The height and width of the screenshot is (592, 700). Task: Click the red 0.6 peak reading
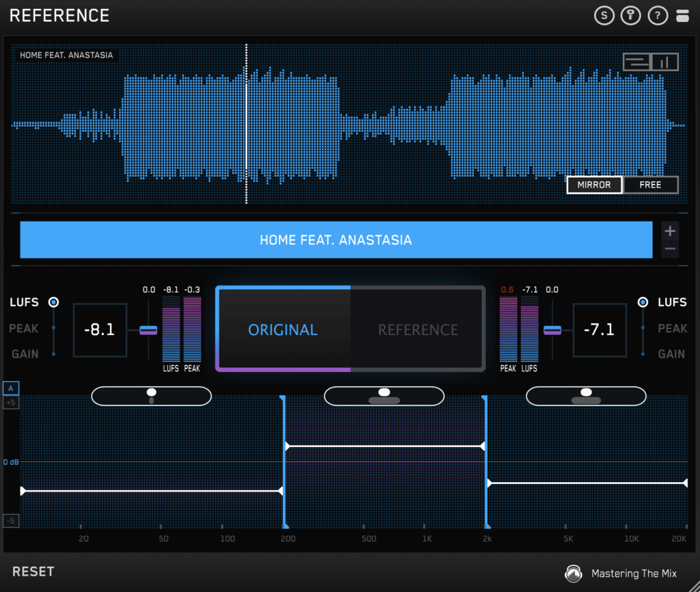[507, 289]
